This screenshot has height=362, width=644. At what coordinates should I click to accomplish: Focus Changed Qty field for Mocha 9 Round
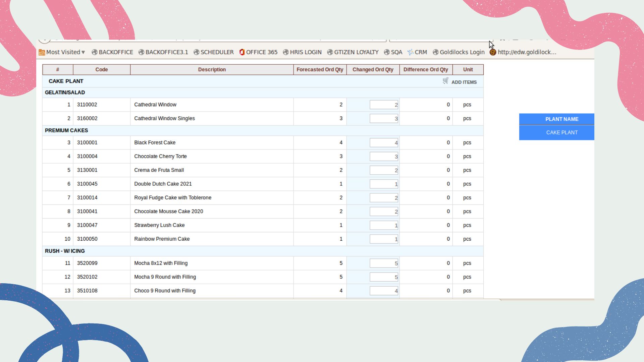pyautogui.click(x=384, y=277)
